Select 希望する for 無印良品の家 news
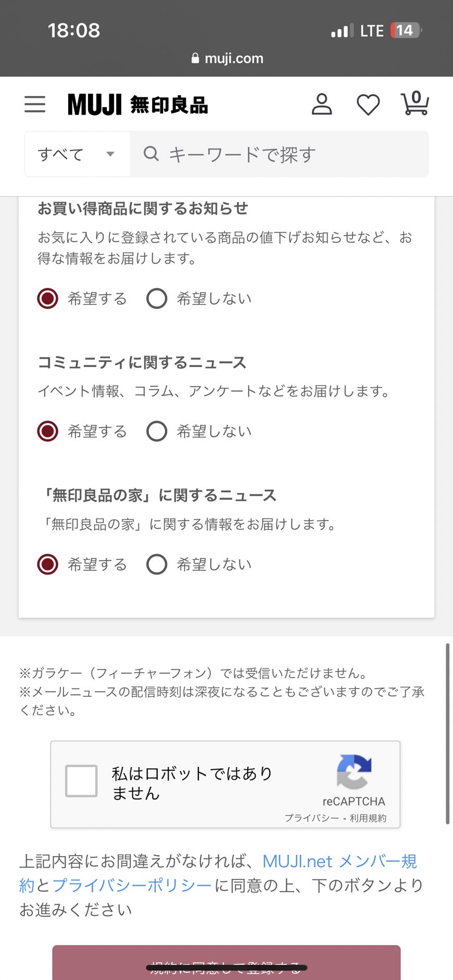This screenshot has width=453, height=980. point(48,564)
